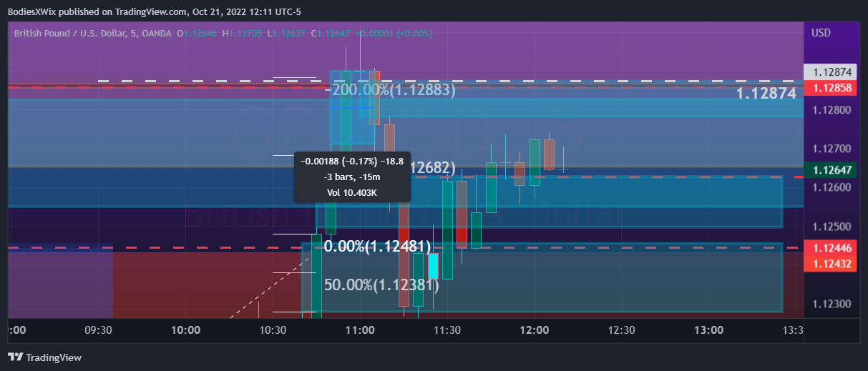Click the 13:00 time axis label
Screen dimensions: 868x371
tap(708, 330)
